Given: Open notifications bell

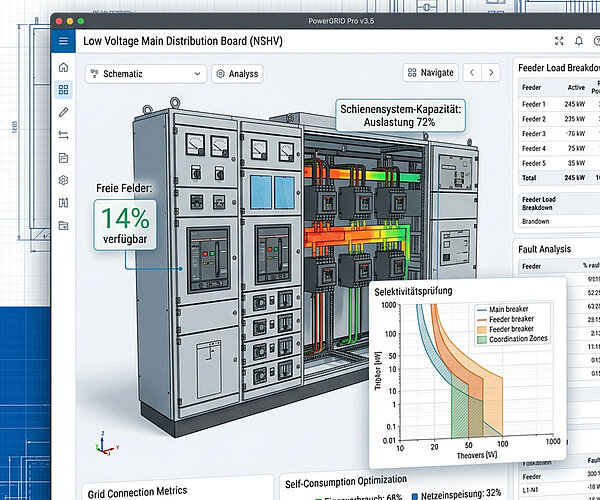Looking at the screenshot, I should click(579, 41).
